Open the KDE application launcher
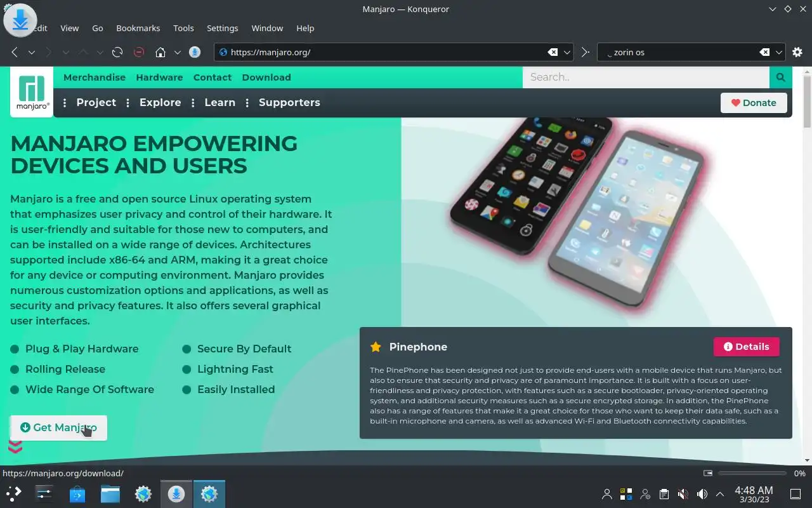Image resolution: width=812 pixels, height=508 pixels. [x=14, y=493]
